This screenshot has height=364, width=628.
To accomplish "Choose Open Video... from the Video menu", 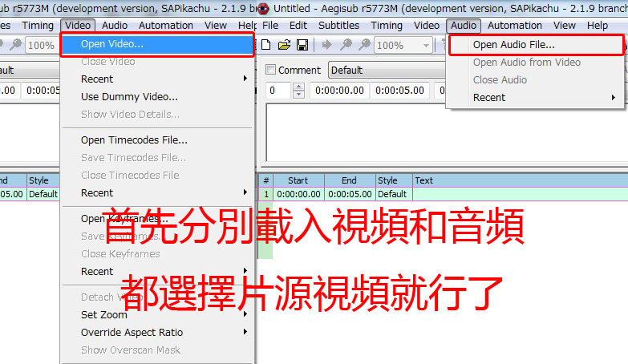I will 157,44.
